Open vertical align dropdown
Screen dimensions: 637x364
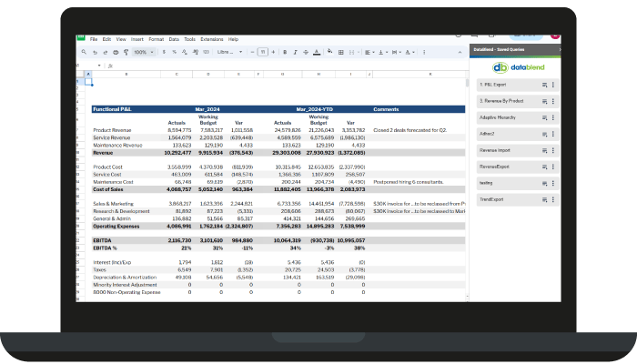(383, 52)
